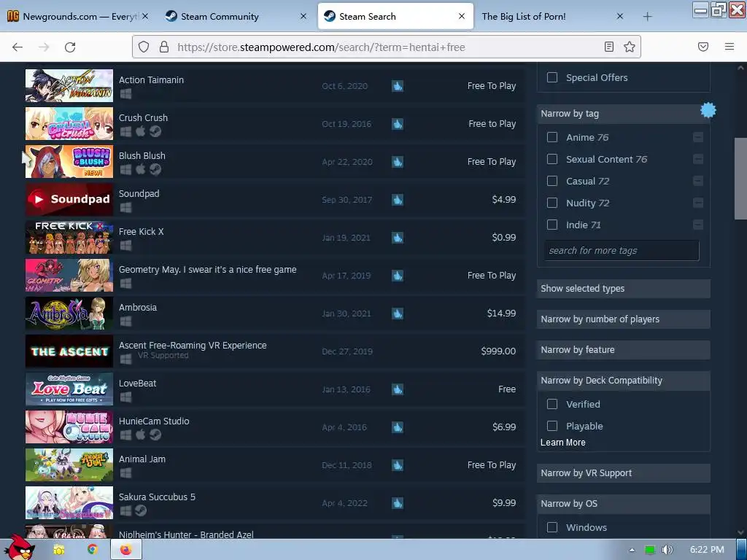Open Chrome from the taskbar

[x=93, y=550]
